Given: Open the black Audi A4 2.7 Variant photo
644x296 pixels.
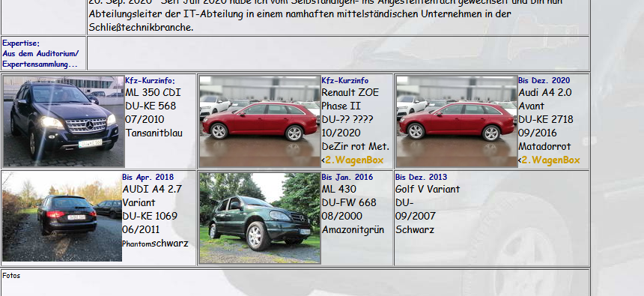Looking at the screenshot, I should (62, 217).
